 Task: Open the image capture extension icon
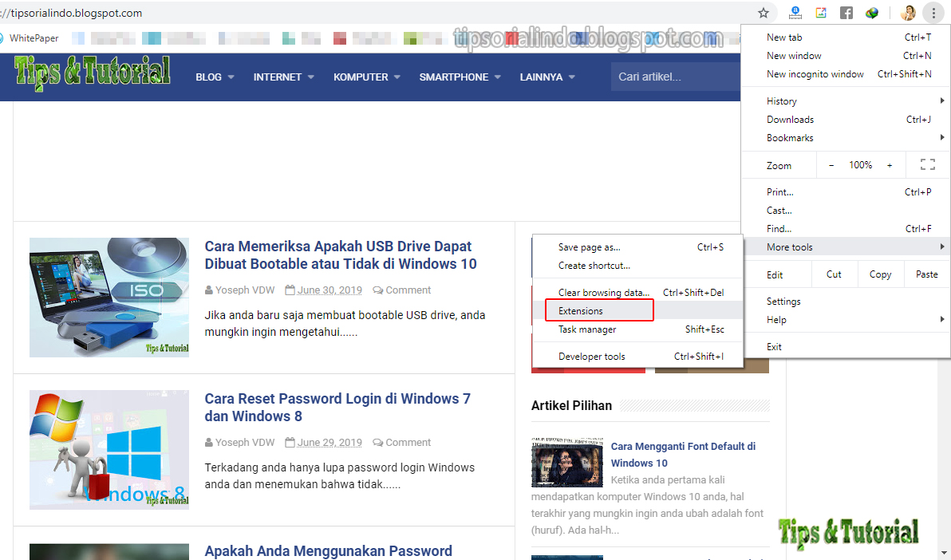click(x=820, y=13)
